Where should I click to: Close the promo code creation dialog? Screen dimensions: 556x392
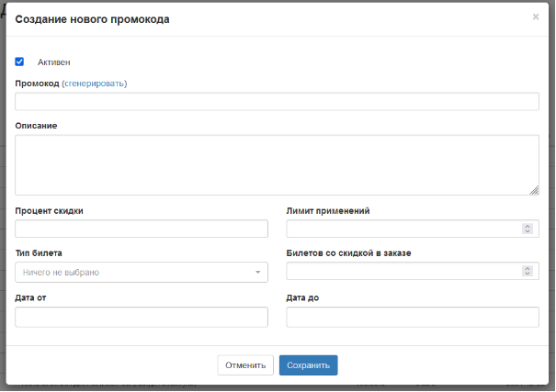tap(535, 17)
